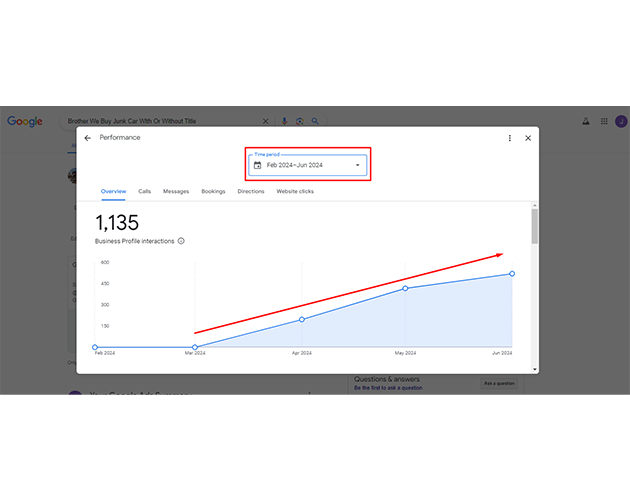
Task: Open the Website clicks tab
Action: [x=295, y=191]
